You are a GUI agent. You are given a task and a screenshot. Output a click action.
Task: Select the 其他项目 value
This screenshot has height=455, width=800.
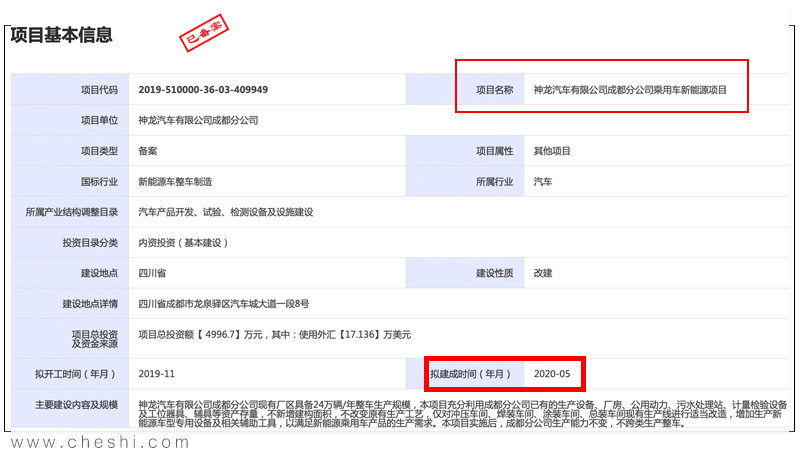pos(552,151)
